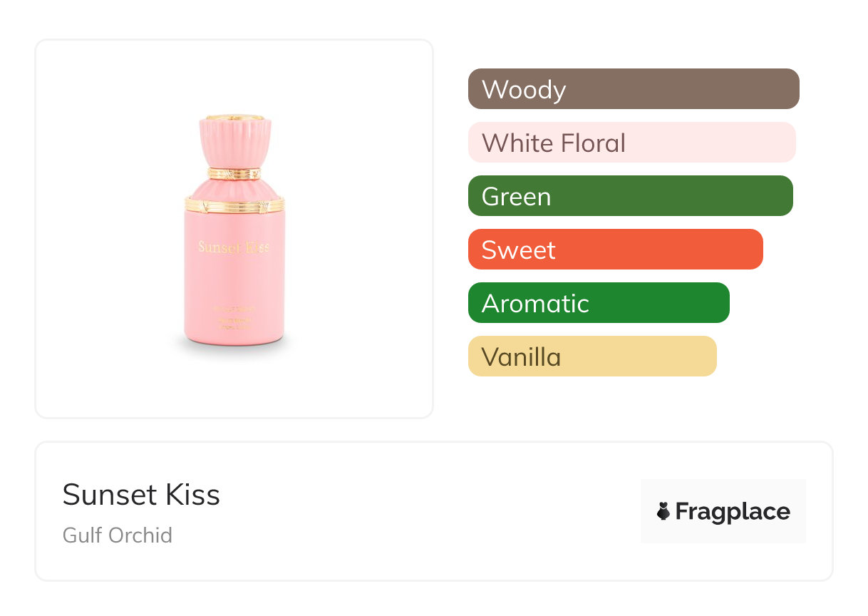Screen dimensions: 868x616
Task: Select the Woody accord bar
Action: point(634,89)
